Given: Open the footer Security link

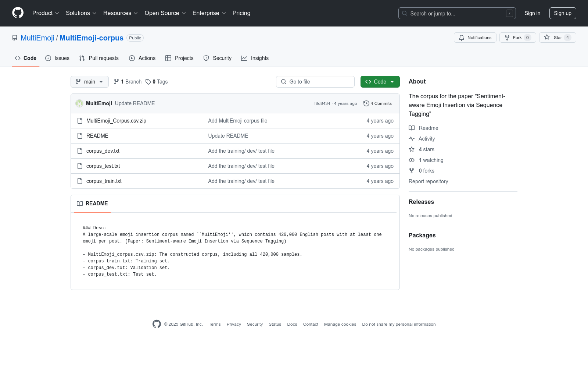Looking at the screenshot, I should 255,324.
